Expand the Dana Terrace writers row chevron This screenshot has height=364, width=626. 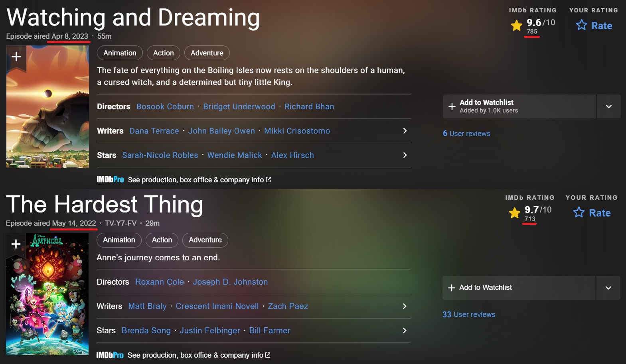pos(405,131)
